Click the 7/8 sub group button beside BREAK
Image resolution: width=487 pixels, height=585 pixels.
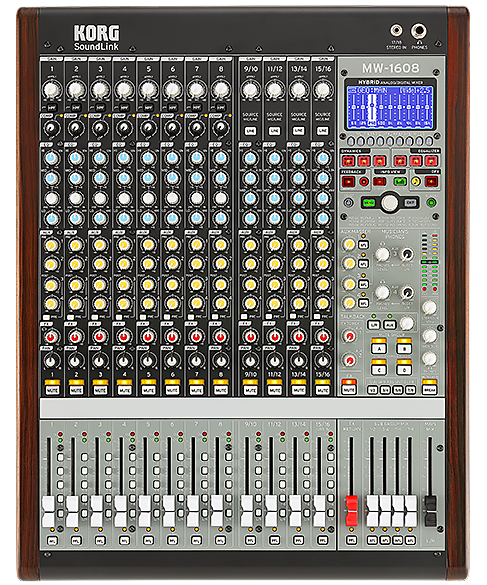tap(410, 390)
